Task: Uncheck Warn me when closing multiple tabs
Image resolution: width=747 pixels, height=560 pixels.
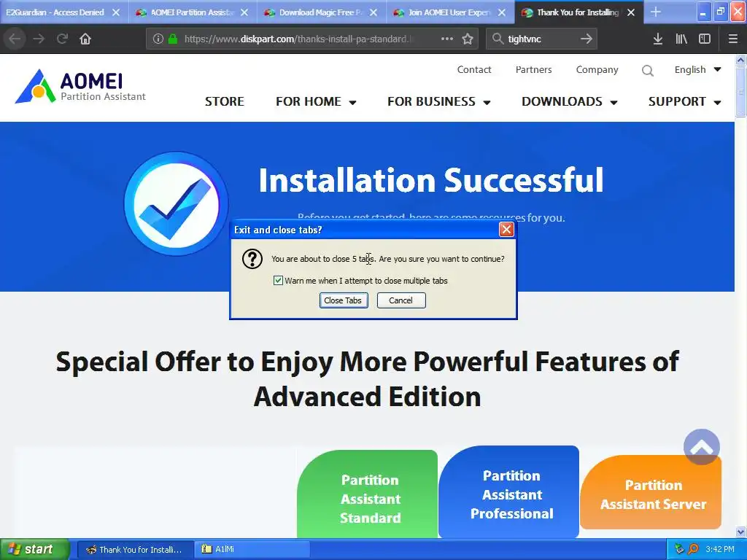Action: pos(278,281)
